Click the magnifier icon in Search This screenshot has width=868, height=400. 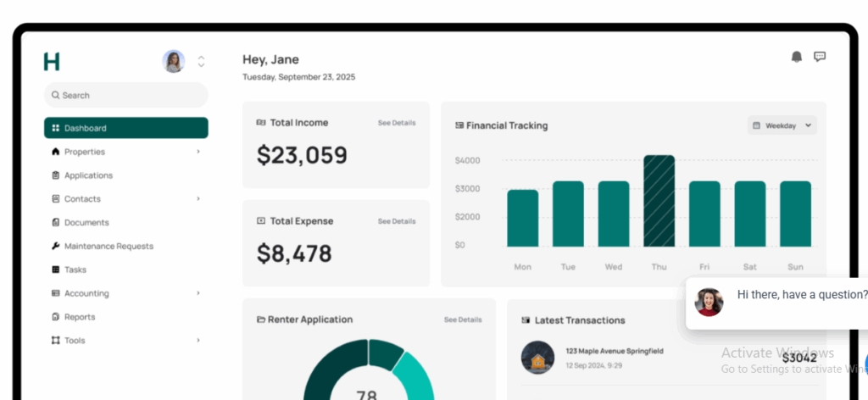click(x=55, y=95)
